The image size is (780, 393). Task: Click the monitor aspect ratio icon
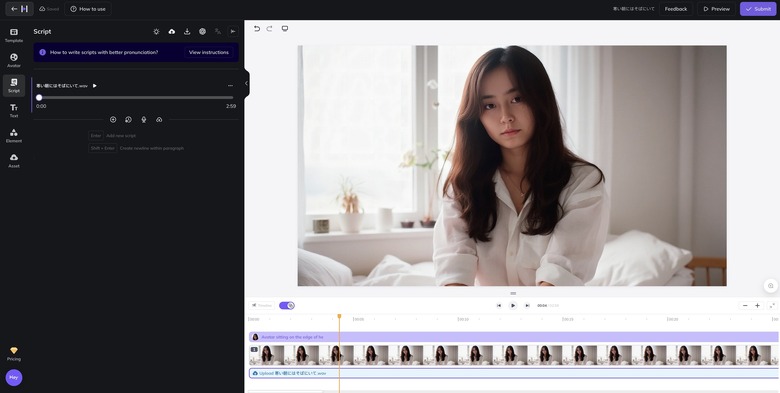pos(285,28)
